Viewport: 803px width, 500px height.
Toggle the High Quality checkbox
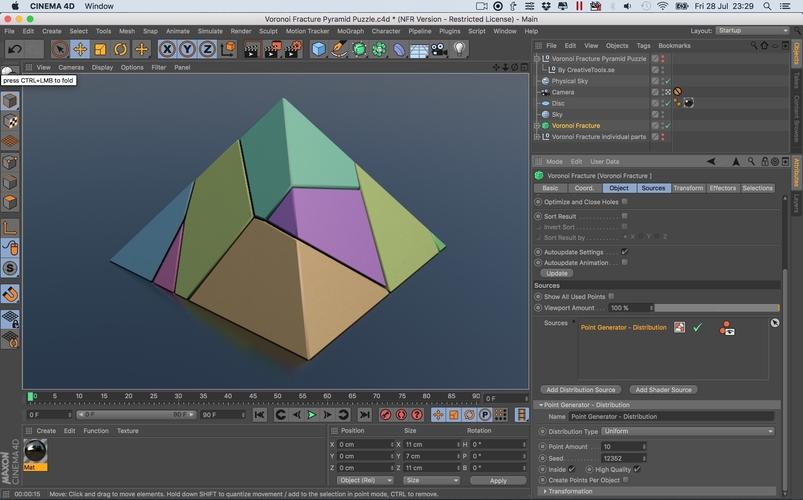click(637, 469)
